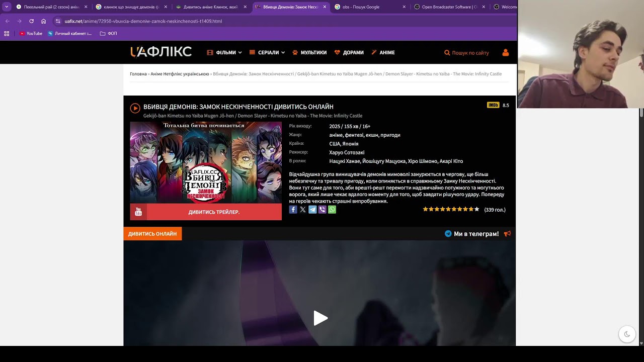
Task: Close the active 'Вбивця Демонів' tab
Action: click(x=325, y=7)
